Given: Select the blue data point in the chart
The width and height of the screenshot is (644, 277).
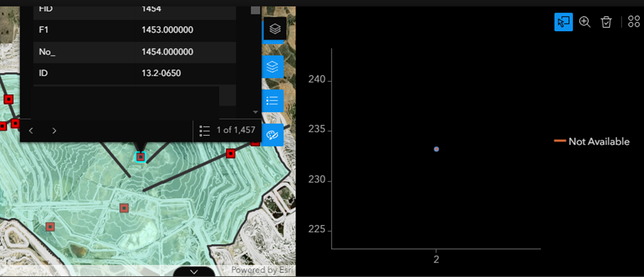Looking at the screenshot, I should (x=436, y=149).
